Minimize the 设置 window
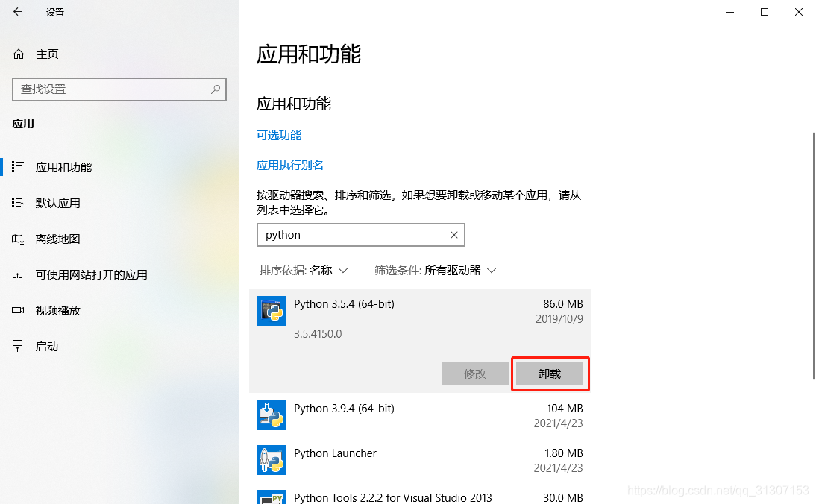This screenshot has width=816, height=504. coord(730,12)
